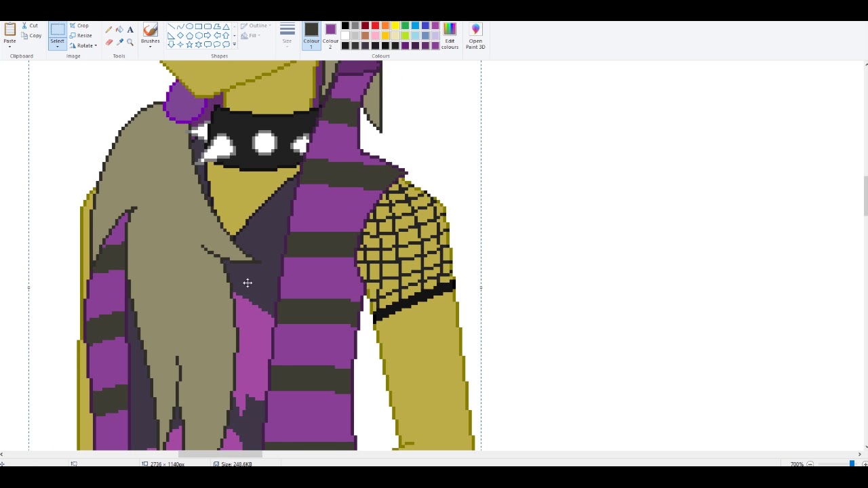Pick the red colour swatch
868x488 pixels.
tap(375, 26)
